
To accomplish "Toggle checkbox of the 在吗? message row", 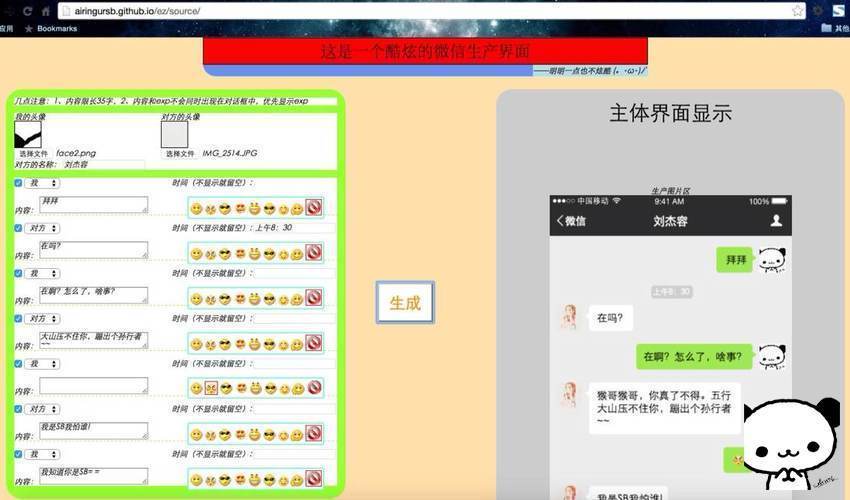I will point(18,228).
